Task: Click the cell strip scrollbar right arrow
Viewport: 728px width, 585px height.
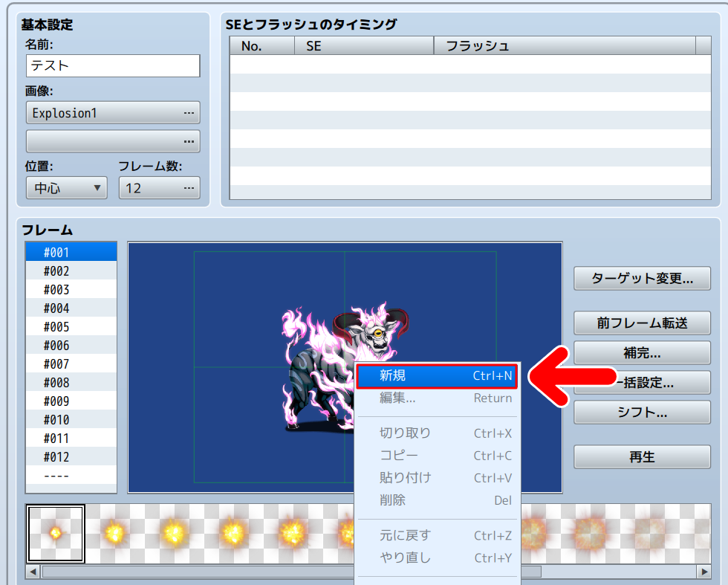Action: coord(704,571)
